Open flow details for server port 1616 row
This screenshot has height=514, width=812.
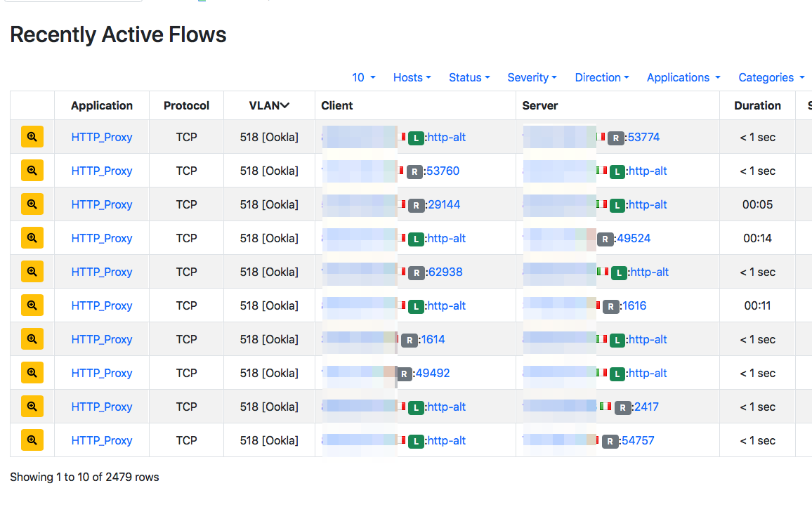coord(32,305)
